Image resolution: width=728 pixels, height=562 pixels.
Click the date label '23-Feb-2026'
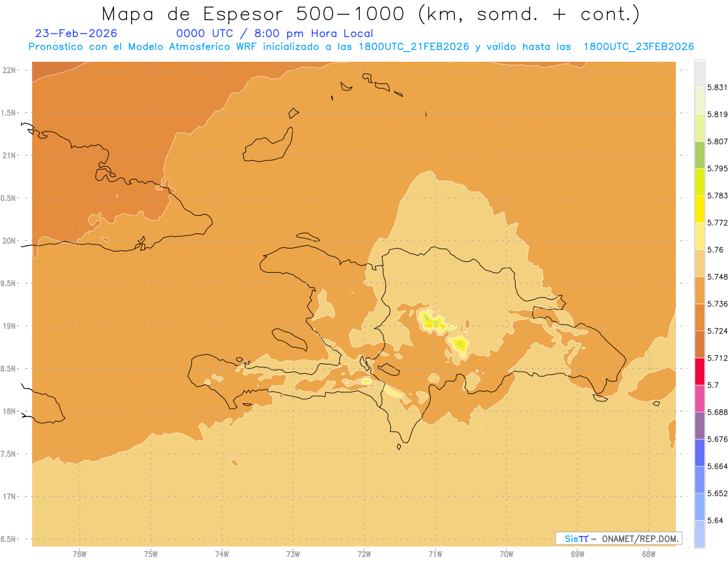pyautogui.click(x=76, y=33)
